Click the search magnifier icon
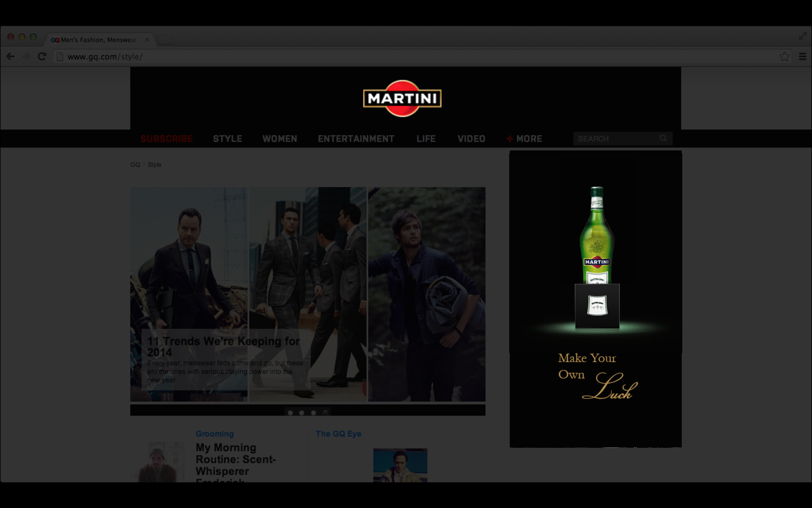 point(663,138)
